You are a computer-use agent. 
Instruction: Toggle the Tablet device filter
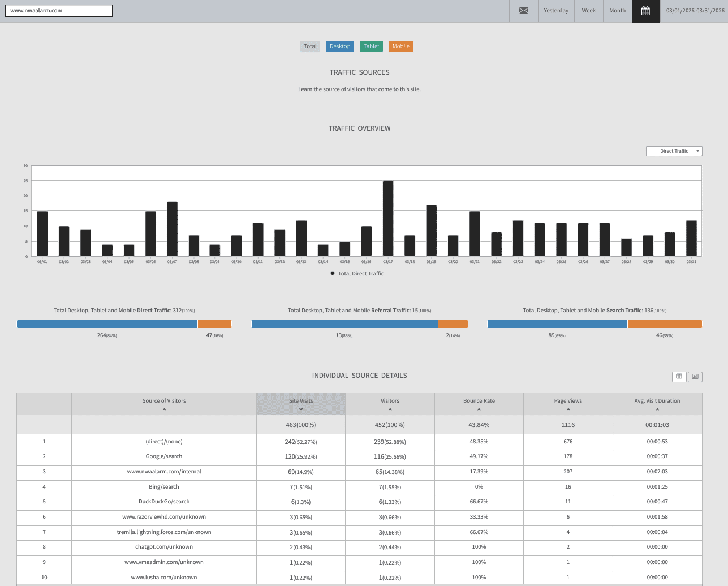tap(371, 46)
